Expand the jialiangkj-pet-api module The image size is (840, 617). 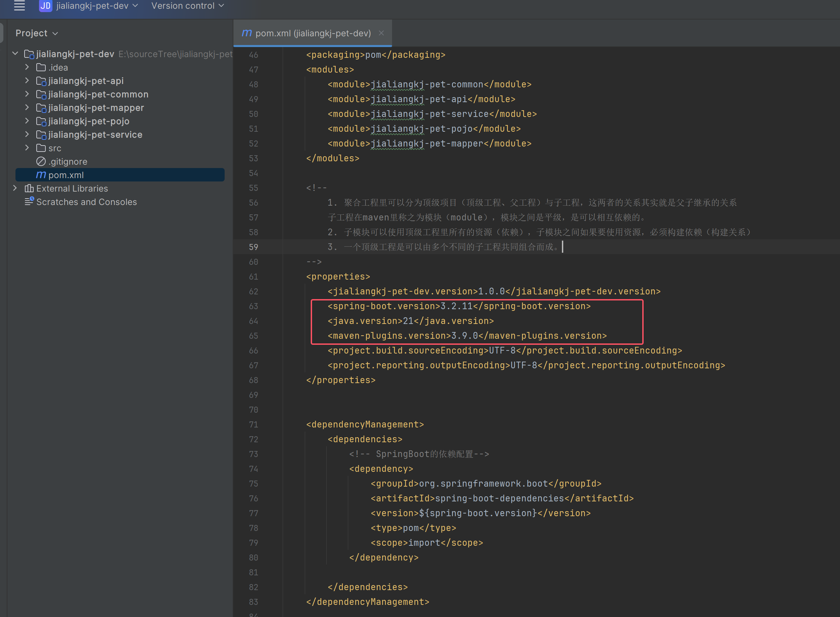[x=27, y=80]
